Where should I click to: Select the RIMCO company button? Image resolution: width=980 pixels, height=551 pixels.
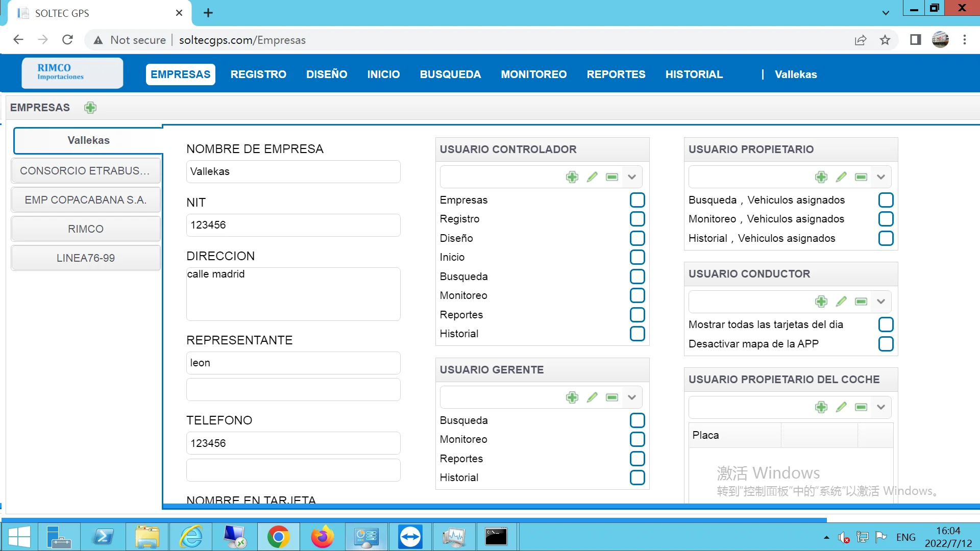(x=86, y=229)
